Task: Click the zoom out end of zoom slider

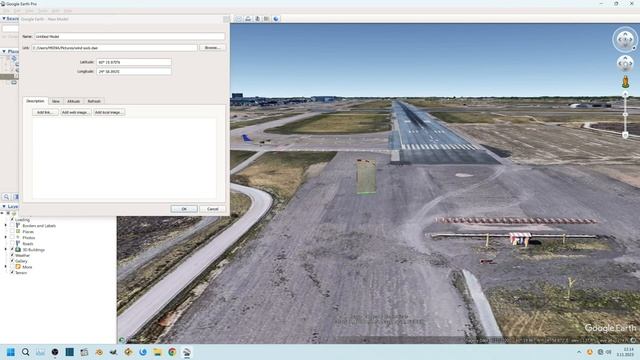Action: [625, 135]
